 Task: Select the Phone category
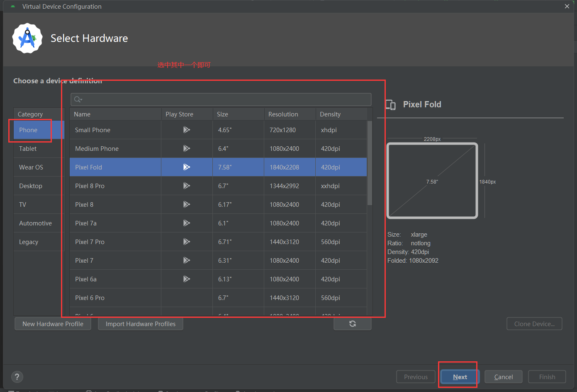(x=39, y=130)
